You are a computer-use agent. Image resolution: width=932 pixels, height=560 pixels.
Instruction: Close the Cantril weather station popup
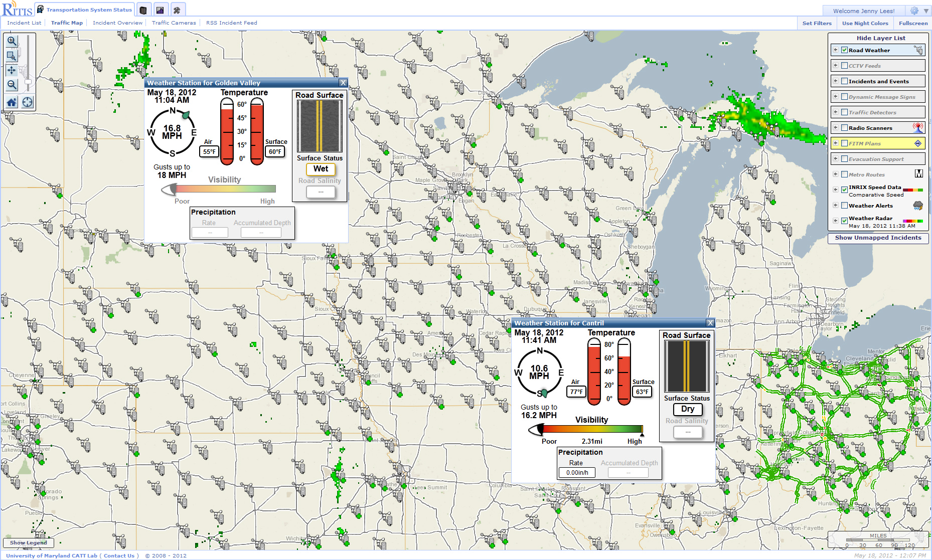710,323
